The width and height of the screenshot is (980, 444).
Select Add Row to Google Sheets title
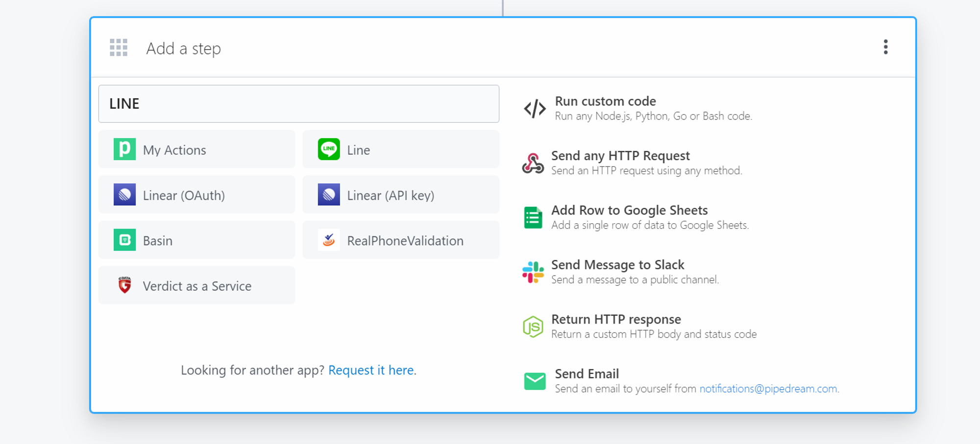coord(629,210)
